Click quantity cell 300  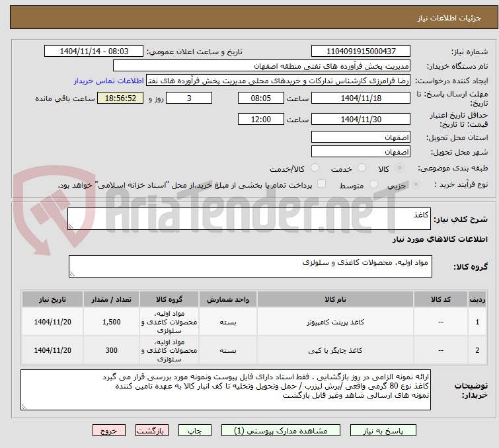pyautogui.click(x=112, y=350)
